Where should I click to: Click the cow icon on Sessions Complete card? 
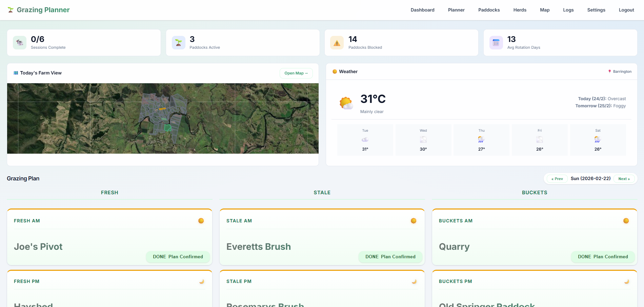tap(20, 42)
